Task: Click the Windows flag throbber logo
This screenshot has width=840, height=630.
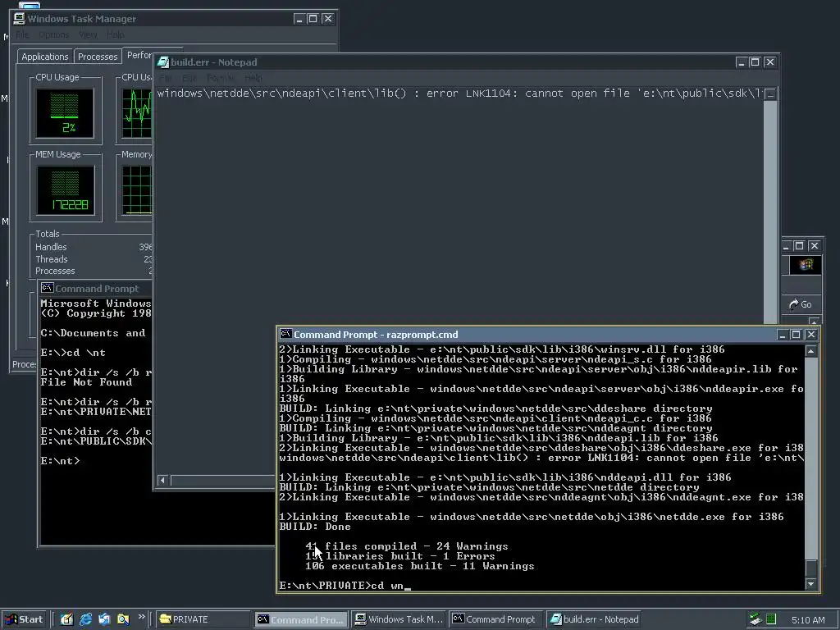Action: coord(806,265)
